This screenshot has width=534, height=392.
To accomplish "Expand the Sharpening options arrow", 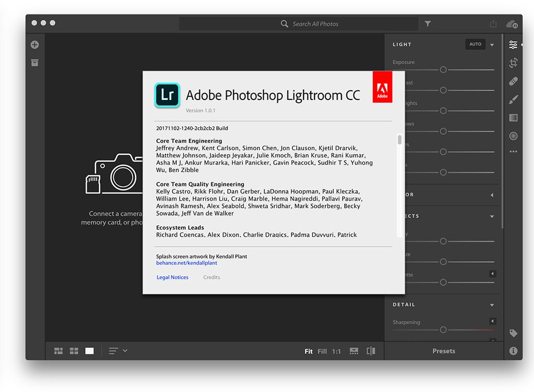I will click(x=492, y=321).
